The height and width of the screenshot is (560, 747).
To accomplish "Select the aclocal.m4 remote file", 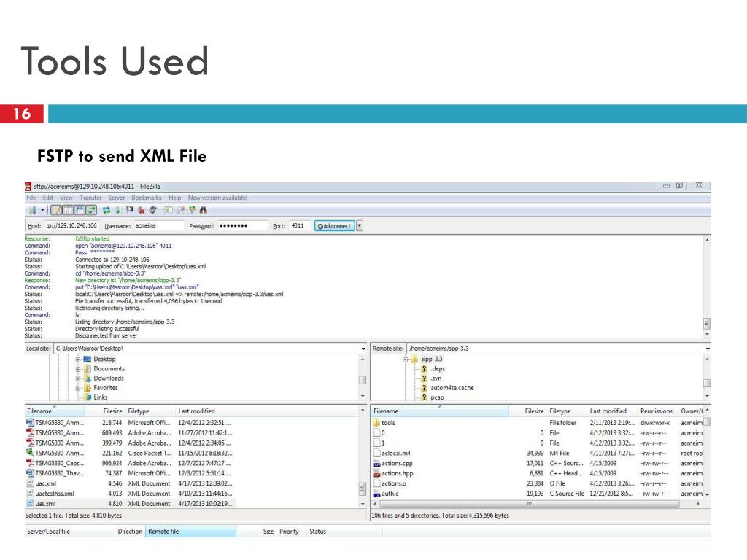I will click(x=538, y=454).
